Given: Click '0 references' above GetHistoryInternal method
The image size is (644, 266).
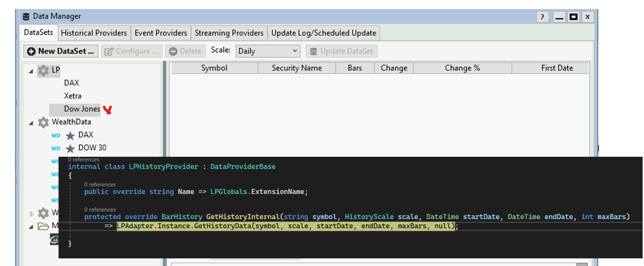Looking at the screenshot, I should point(100,209).
